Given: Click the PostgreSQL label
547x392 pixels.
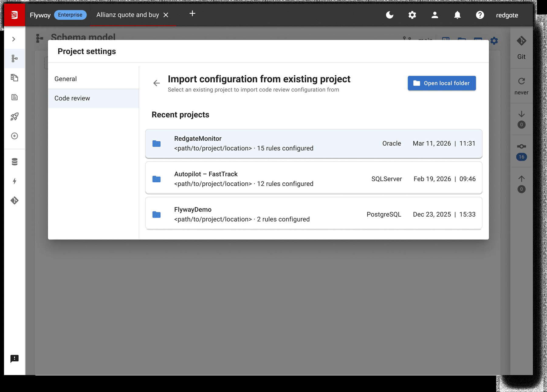Looking at the screenshot, I should 384,215.
